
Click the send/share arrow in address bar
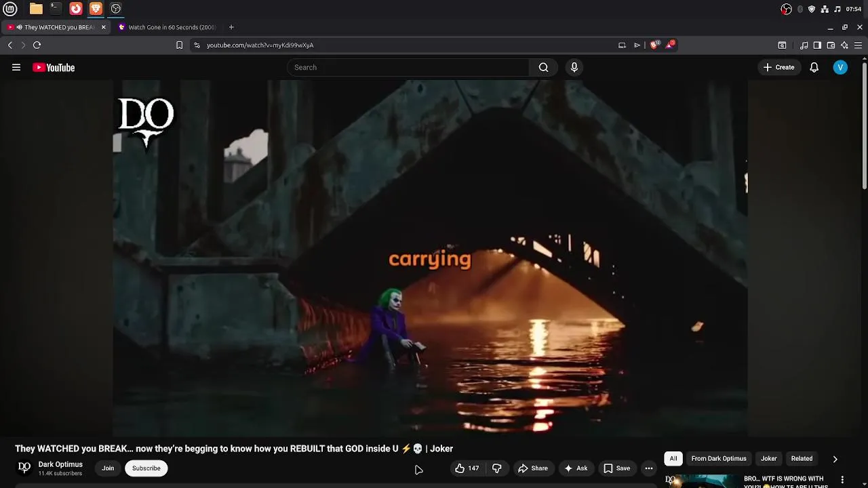click(637, 45)
